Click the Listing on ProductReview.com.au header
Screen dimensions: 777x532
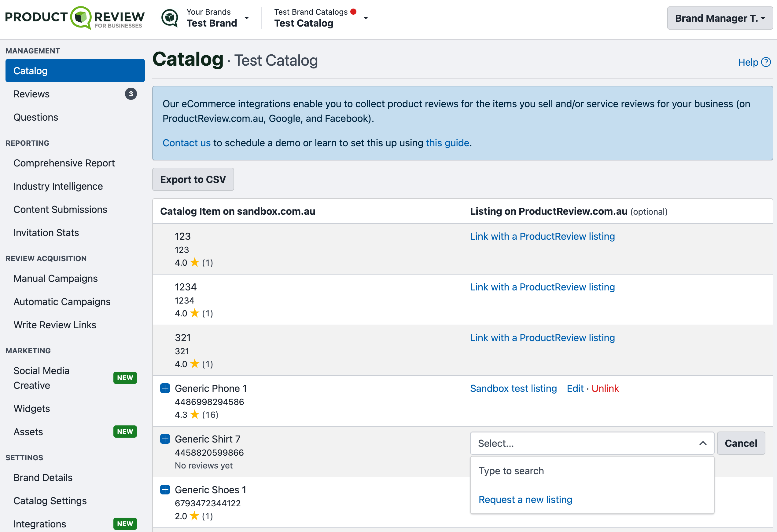tap(568, 211)
